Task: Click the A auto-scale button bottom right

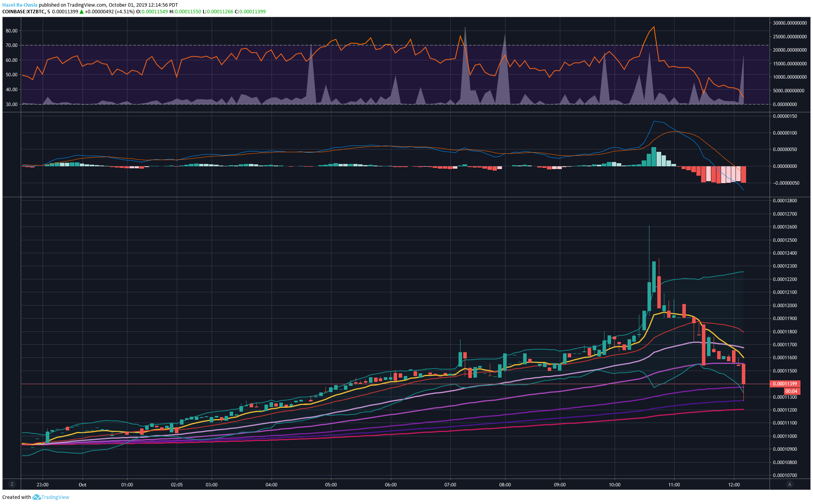Action: tap(790, 484)
